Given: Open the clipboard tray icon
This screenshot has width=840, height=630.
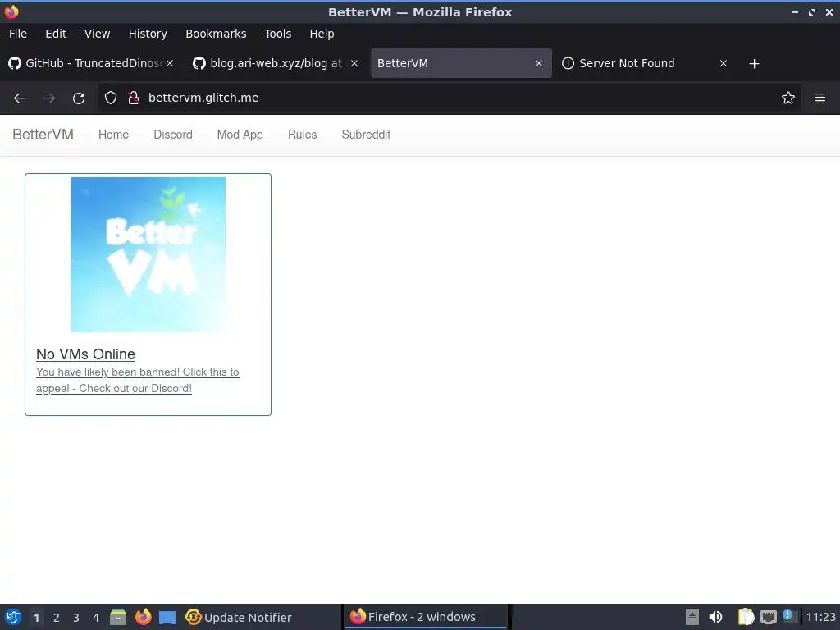Looking at the screenshot, I should coord(746,617).
